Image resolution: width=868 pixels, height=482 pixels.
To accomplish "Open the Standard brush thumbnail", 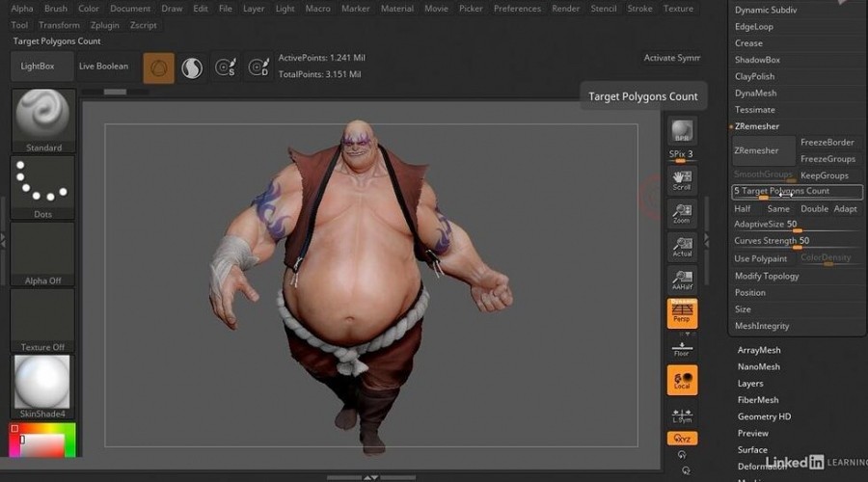I will coord(42,120).
